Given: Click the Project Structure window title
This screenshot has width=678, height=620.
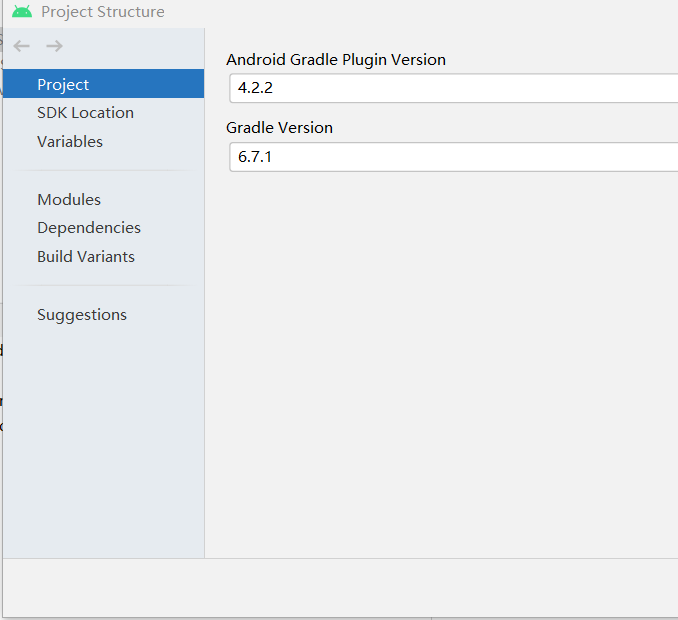Looking at the screenshot, I should pyautogui.click(x=103, y=12).
